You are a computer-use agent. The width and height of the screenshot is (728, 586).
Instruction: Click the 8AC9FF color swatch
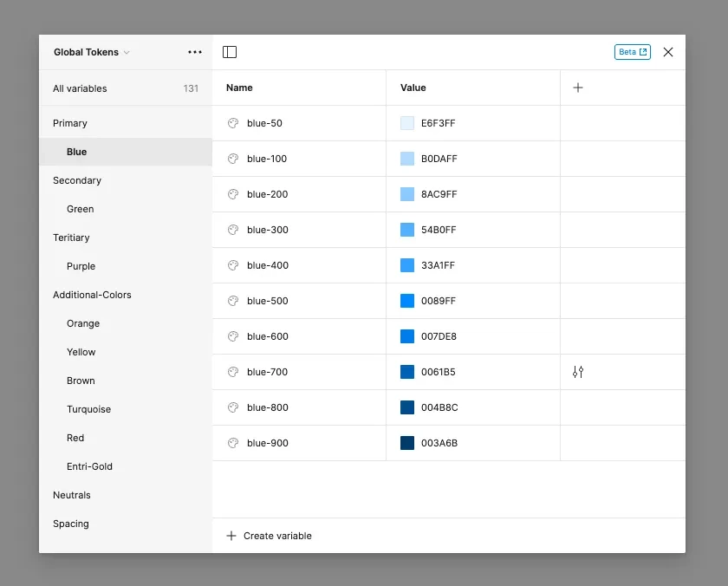pyautogui.click(x=407, y=194)
